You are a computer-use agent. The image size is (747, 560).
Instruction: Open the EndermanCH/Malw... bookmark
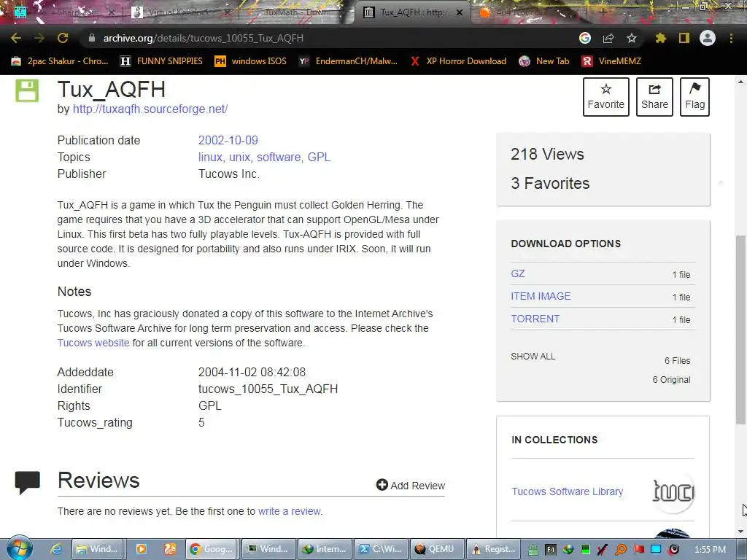click(x=348, y=61)
